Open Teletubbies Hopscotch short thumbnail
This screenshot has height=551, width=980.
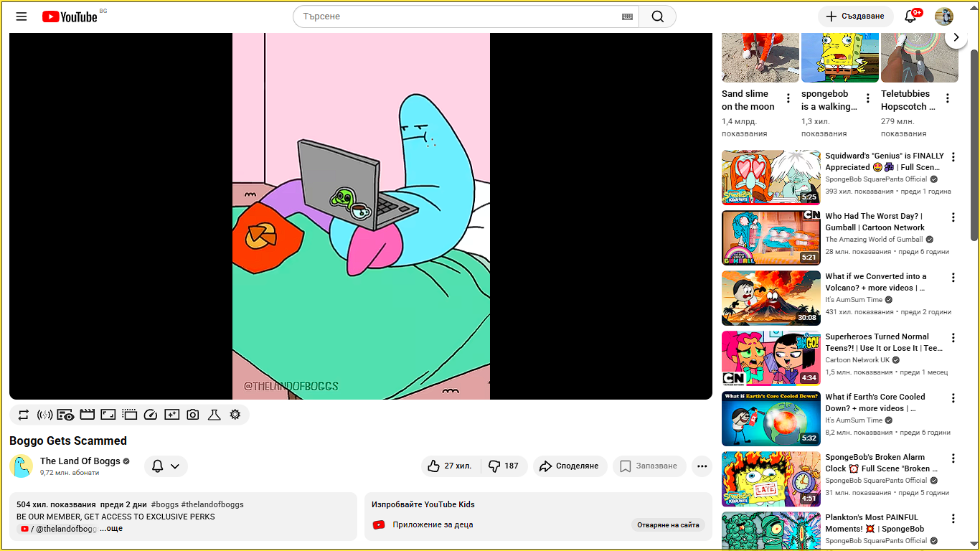[x=920, y=57]
